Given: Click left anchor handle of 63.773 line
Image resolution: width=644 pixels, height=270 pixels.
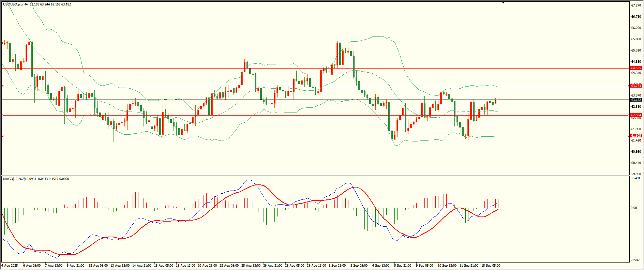Looking at the screenshot, I should [x=3, y=86].
